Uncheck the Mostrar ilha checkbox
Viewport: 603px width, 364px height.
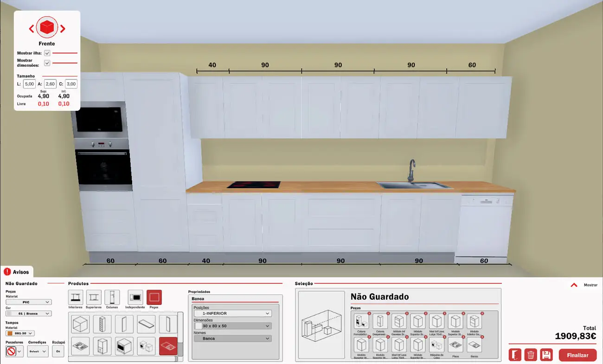point(47,53)
